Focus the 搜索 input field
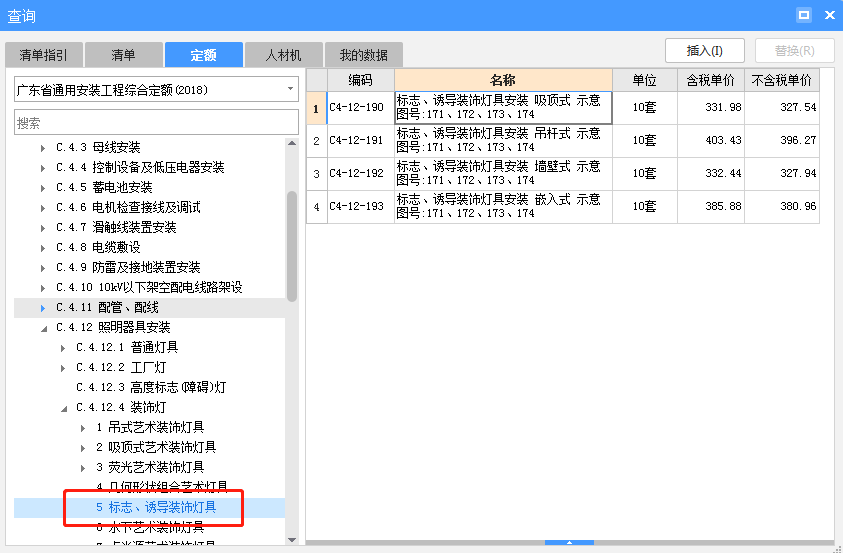 156,123
